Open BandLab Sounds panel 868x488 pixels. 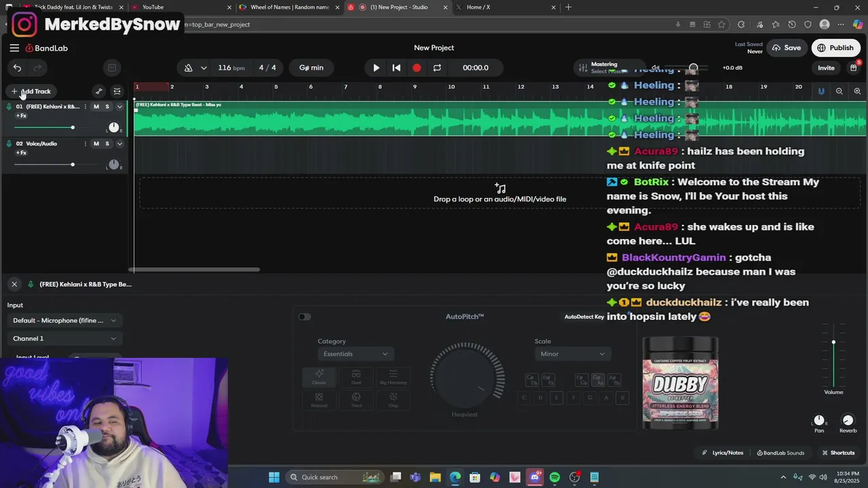coord(781,453)
